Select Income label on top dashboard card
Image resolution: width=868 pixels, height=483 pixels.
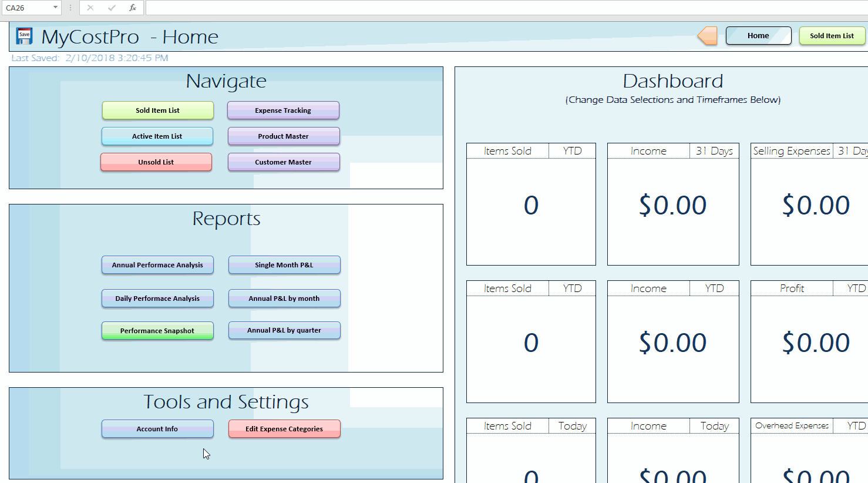[x=648, y=151]
